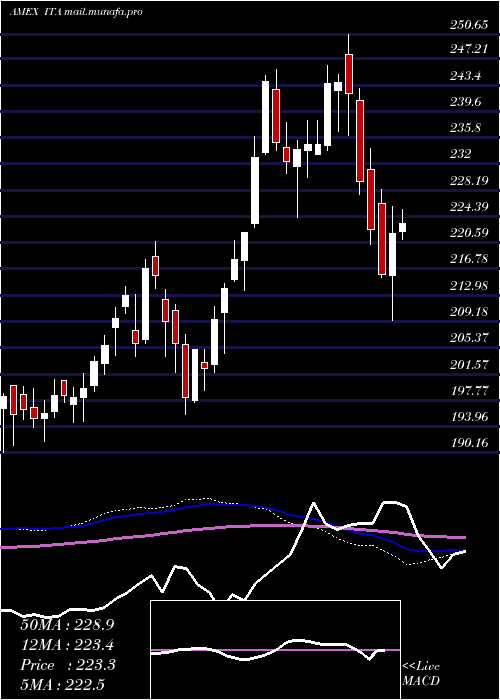Click the 224.39 price axis label
This screenshot has height=700, width=500.
tap(469, 207)
